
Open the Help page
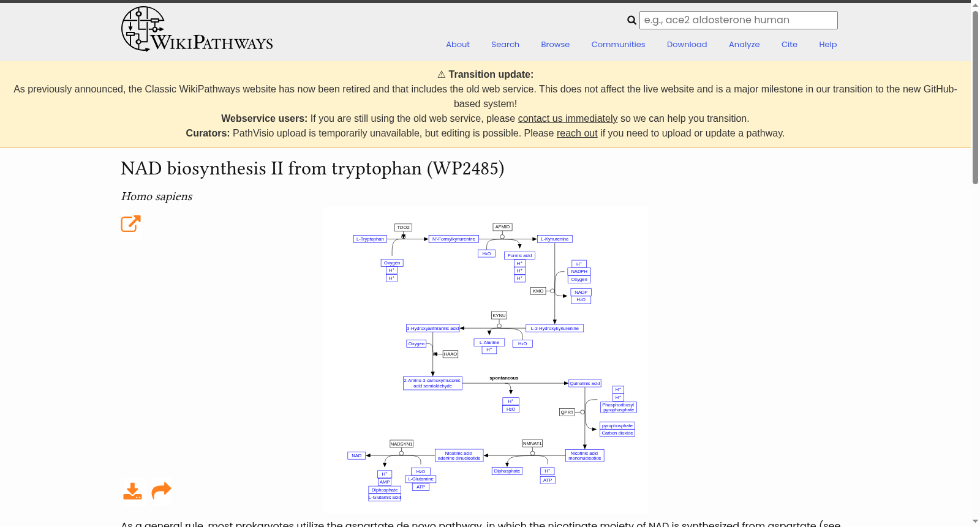tap(827, 45)
